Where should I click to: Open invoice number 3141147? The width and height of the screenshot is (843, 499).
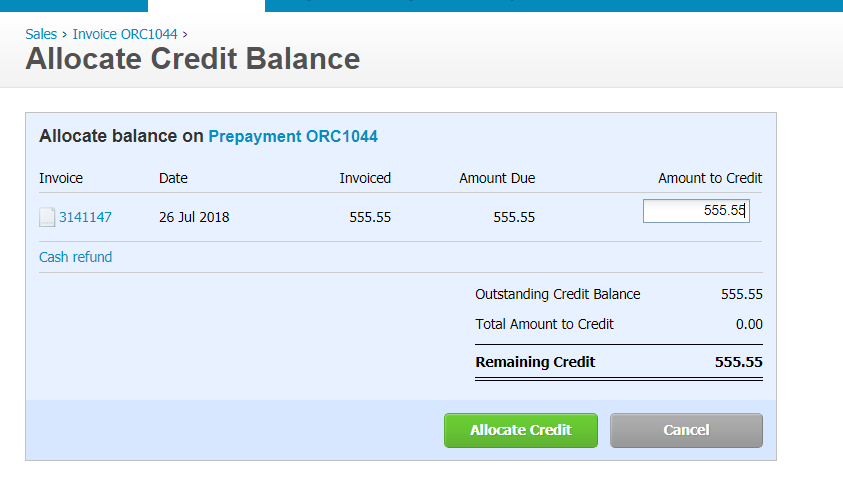[85, 217]
